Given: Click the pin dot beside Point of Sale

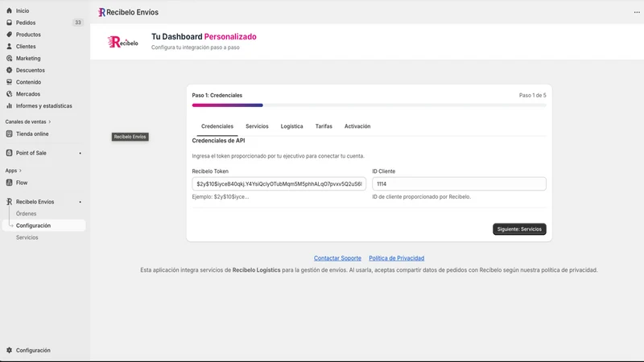Looking at the screenshot, I should (80, 153).
